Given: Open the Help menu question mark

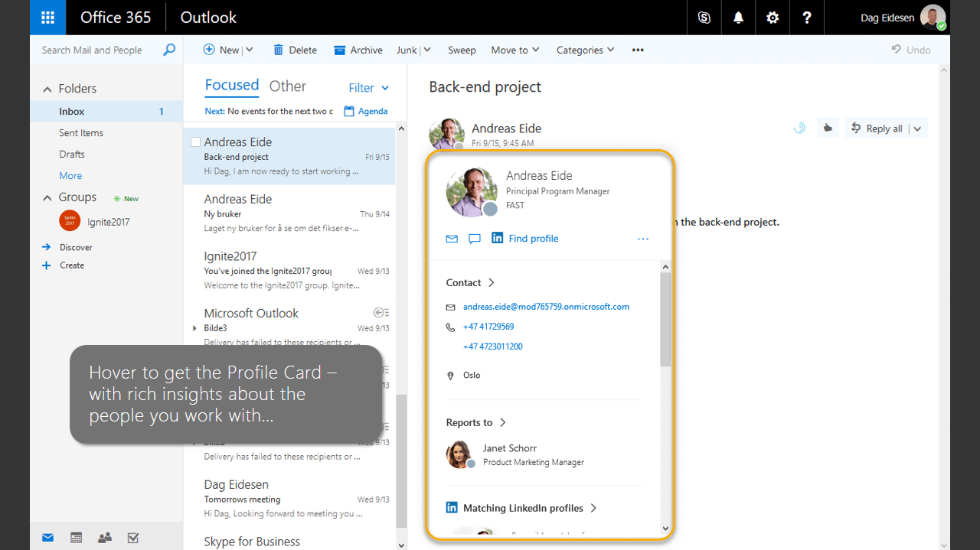Looking at the screenshot, I should point(806,17).
